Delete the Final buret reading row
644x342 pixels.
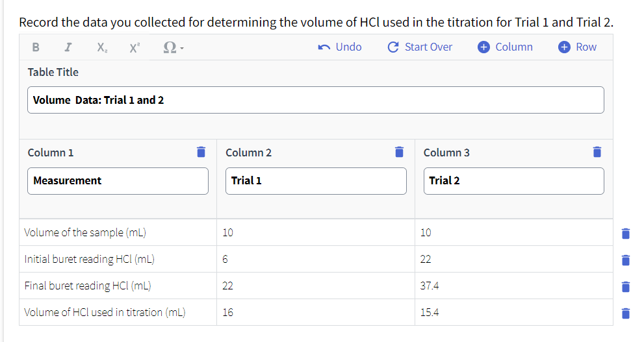pos(626,287)
